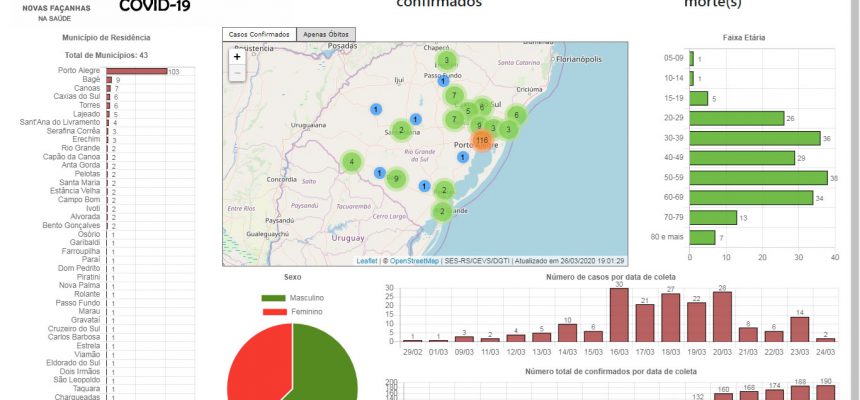
Task: Select the '80 e mais' age bar
Action: pyautogui.click(x=702, y=237)
